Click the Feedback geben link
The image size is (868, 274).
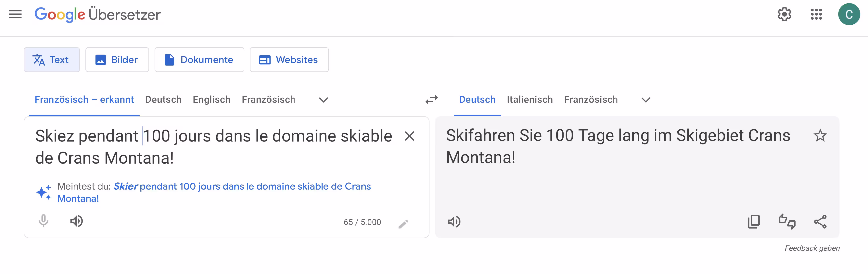(812, 248)
